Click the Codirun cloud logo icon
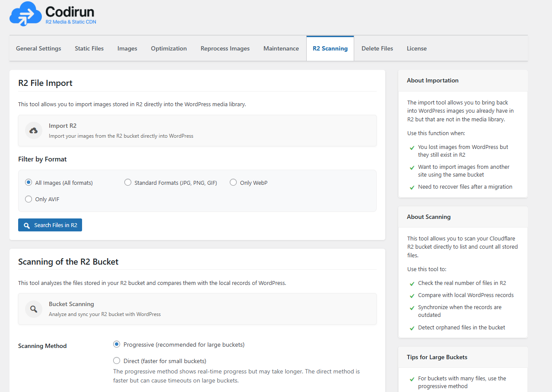The image size is (552, 392). (25, 14)
